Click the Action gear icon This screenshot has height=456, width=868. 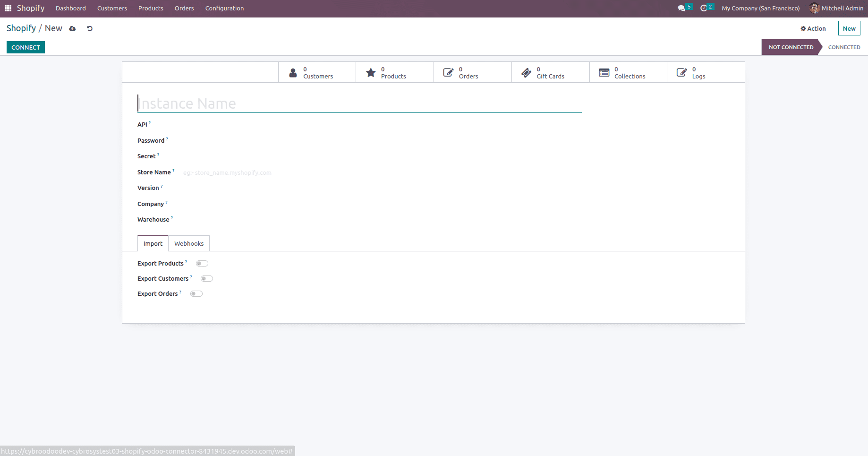point(803,29)
